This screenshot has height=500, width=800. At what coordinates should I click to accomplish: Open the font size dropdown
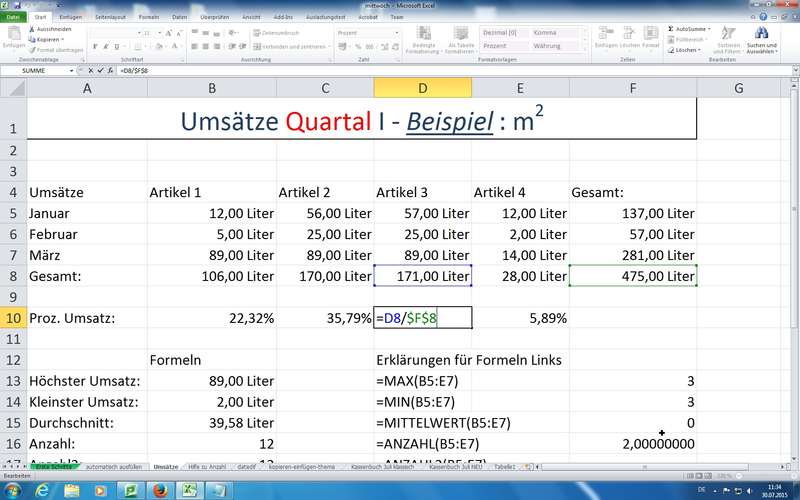159,33
